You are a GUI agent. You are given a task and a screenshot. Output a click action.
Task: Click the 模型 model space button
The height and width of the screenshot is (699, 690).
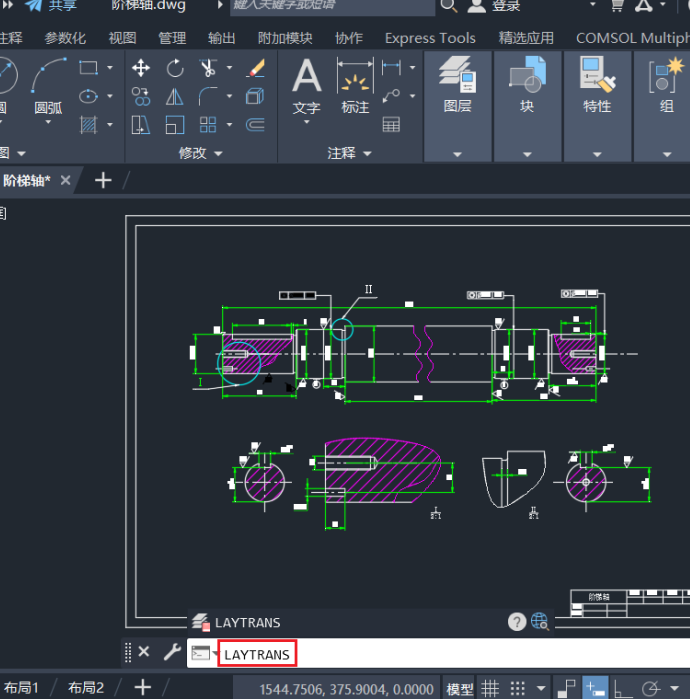460,688
